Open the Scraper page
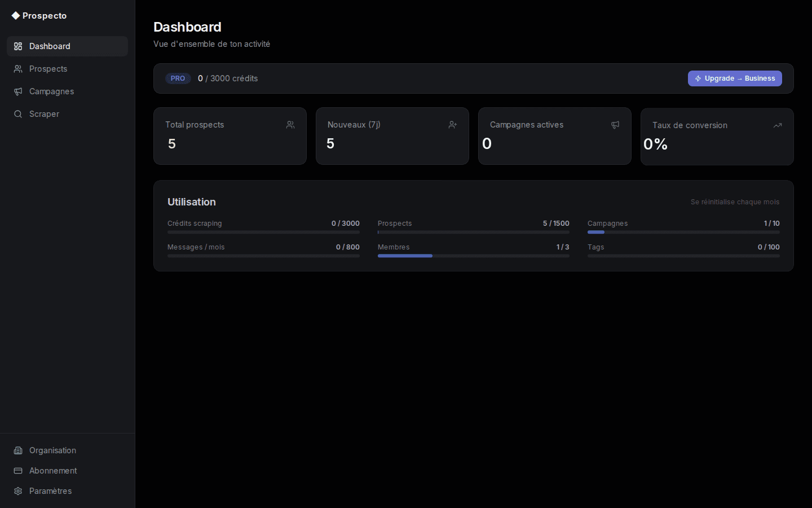Viewport: 812px width, 508px height. click(x=67, y=114)
